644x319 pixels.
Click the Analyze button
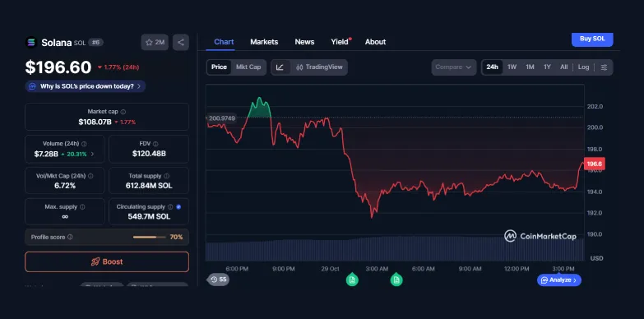(559, 280)
